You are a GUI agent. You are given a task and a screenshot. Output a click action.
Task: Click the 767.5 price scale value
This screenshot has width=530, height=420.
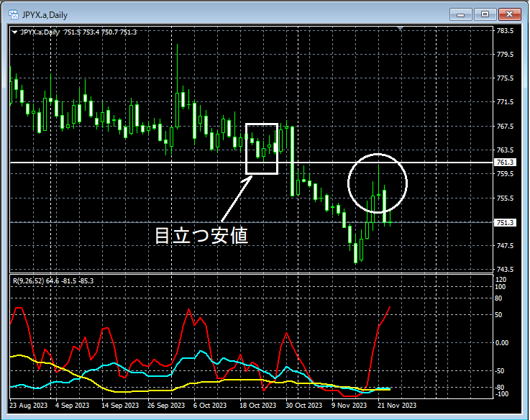click(x=505, y=126)
